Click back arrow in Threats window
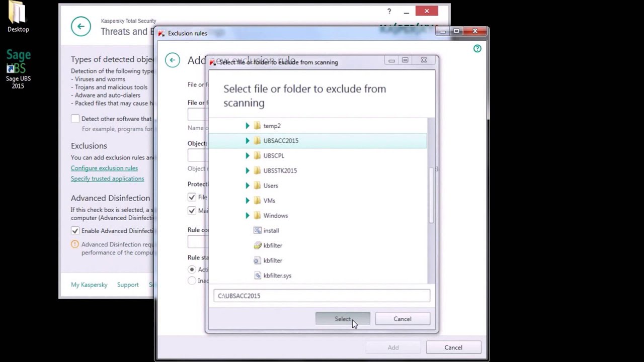 (x=81, y=26)
